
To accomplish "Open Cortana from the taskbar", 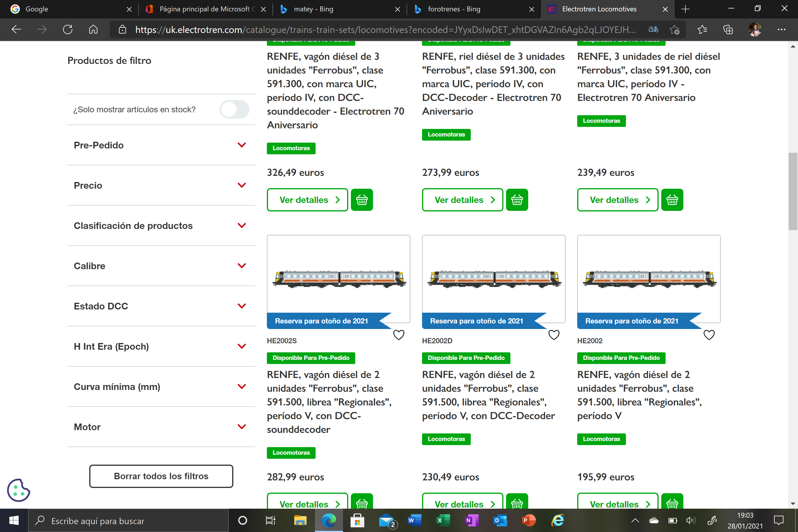I will tap(243, 520).
